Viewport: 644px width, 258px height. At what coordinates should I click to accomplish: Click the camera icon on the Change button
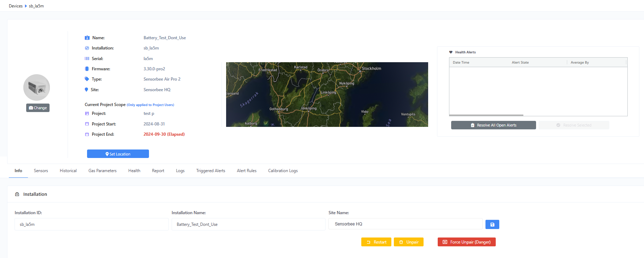(31, 108)
